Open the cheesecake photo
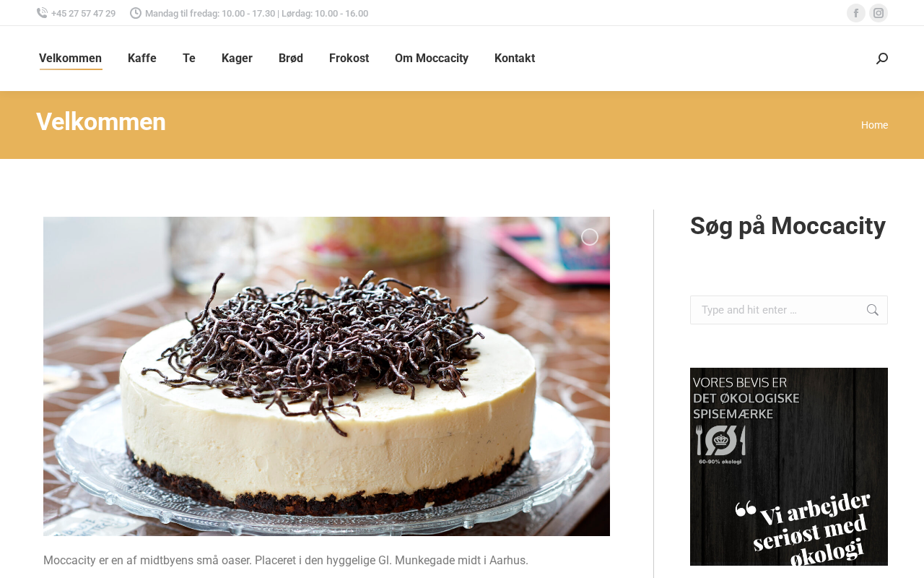This screenshot has width=924, height=578. tap(326, 376)
